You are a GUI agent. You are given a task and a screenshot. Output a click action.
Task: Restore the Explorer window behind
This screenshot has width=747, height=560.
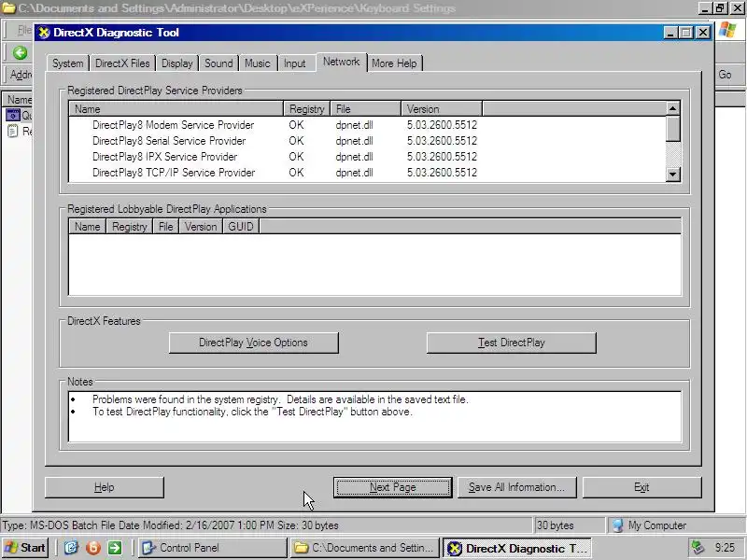point(720,8)
